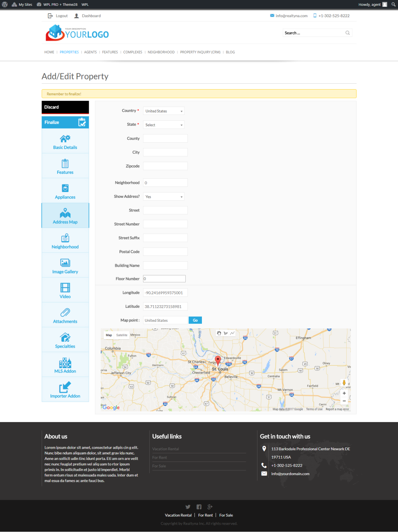
Task: Click the Report a map error link
Action: tap(337, 409)
